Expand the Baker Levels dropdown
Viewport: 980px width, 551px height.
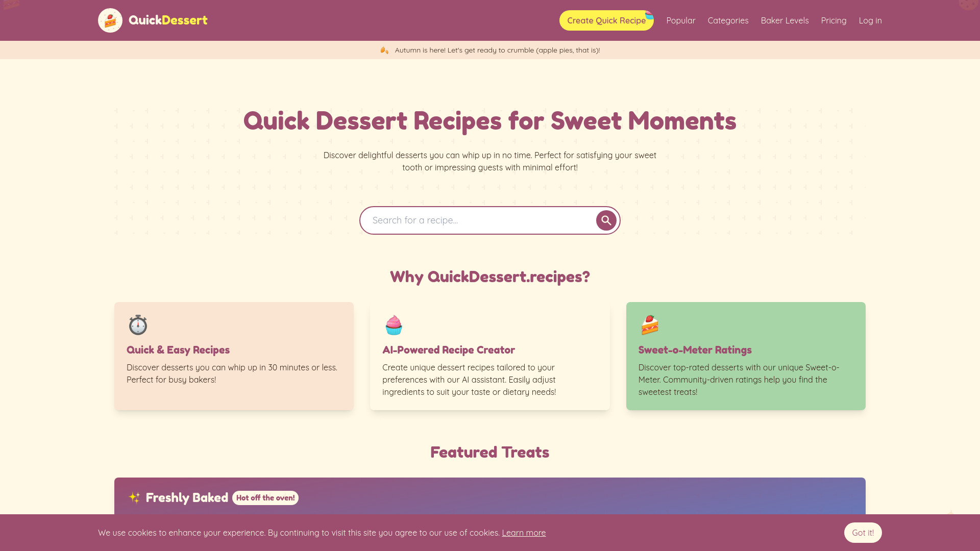(784, 20)
